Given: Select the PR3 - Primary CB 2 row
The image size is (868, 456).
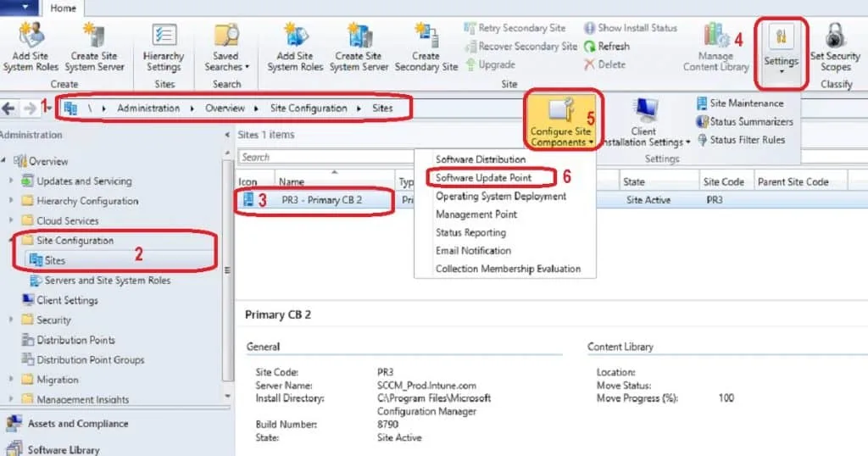Looking at the screenshot, I should click(x=320, y=200).
